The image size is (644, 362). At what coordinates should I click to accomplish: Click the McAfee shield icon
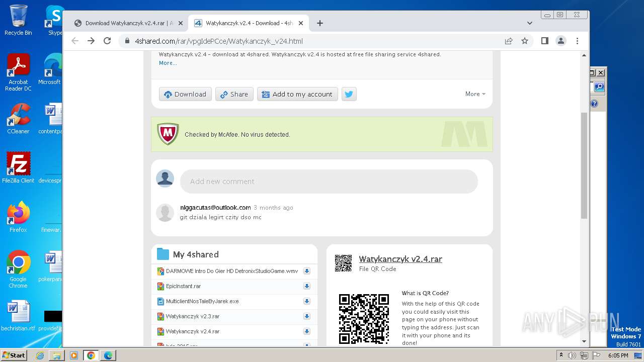coord(168,134)
